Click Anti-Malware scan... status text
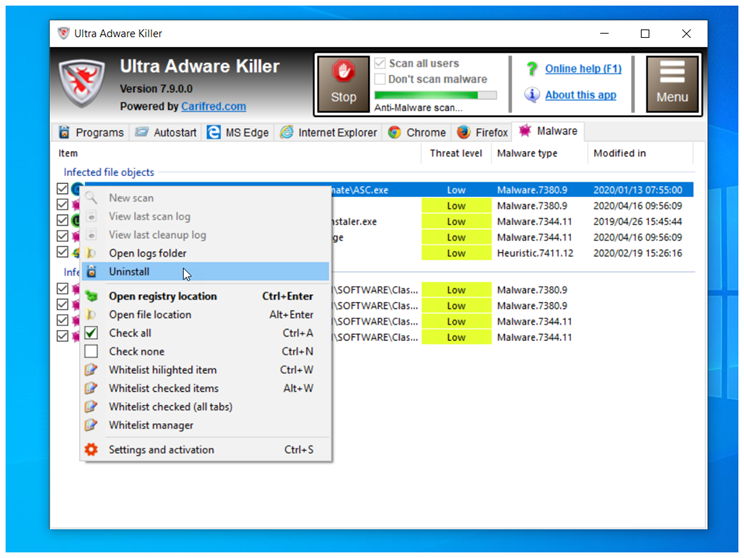The image size is (744, 558). [x=418, y=108]
